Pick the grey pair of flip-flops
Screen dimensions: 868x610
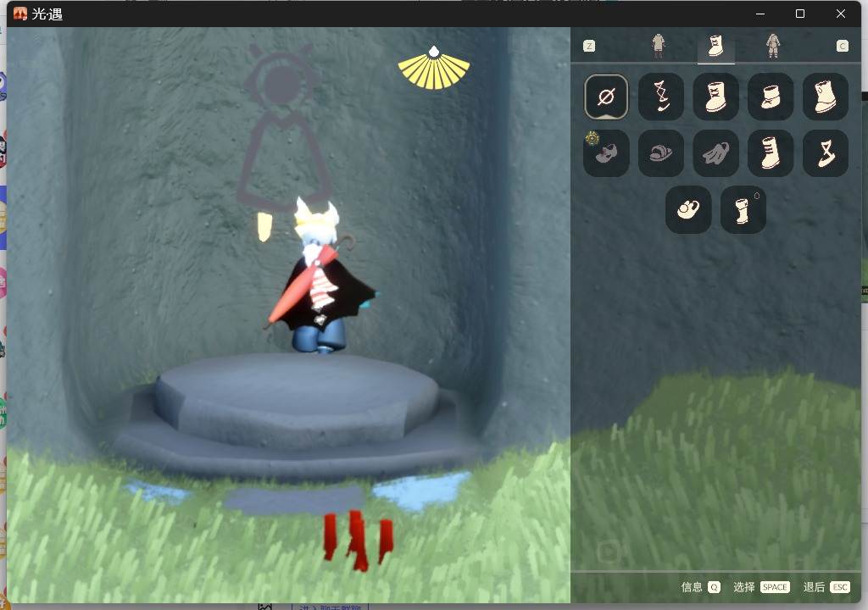pos(715,153)
